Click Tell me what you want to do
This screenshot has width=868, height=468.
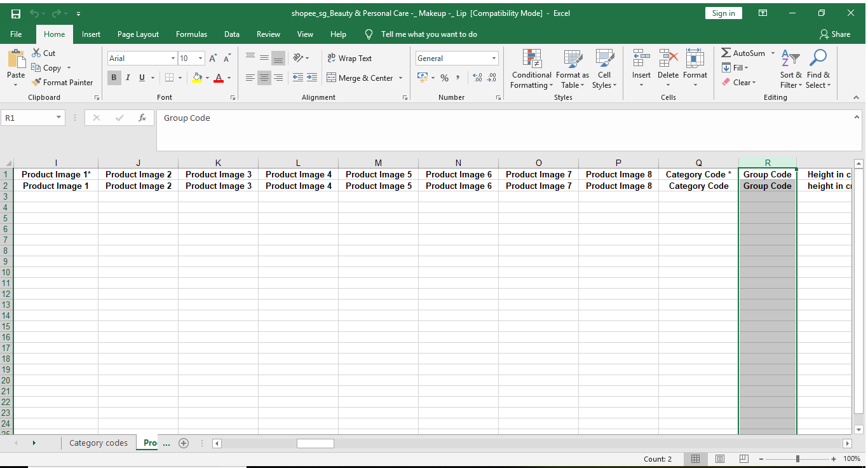pos(429,34)
